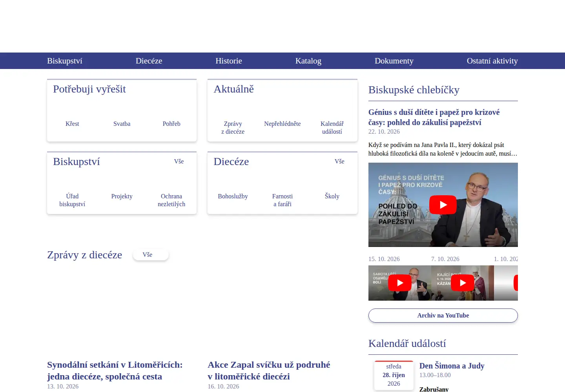Open the Historie navigation menu
This screenshot has height=392, width=565.
[x=229, y=61]
